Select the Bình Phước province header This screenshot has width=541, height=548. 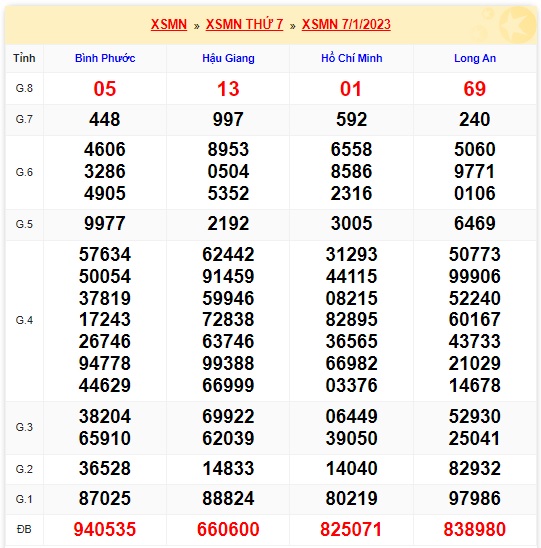pyautogui.click(x=105, y=58)
